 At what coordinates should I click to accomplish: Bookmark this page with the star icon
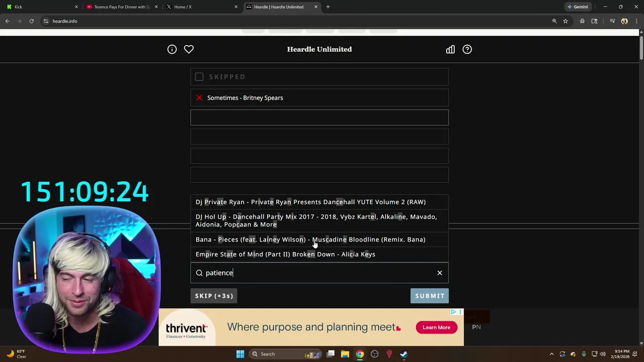click(566, 21)
